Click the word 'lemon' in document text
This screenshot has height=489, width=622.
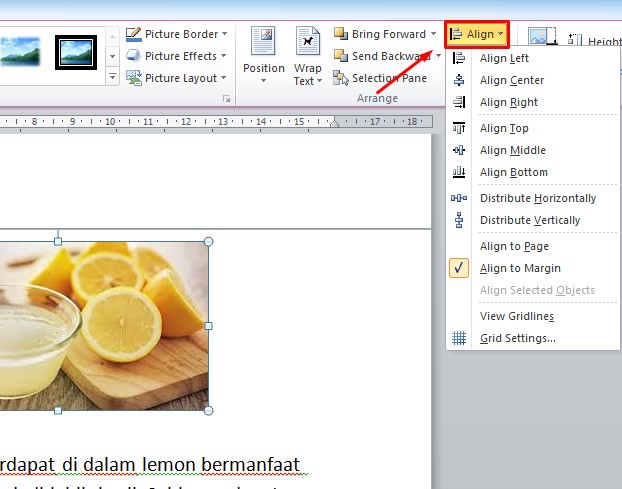[x=168, y=465]
